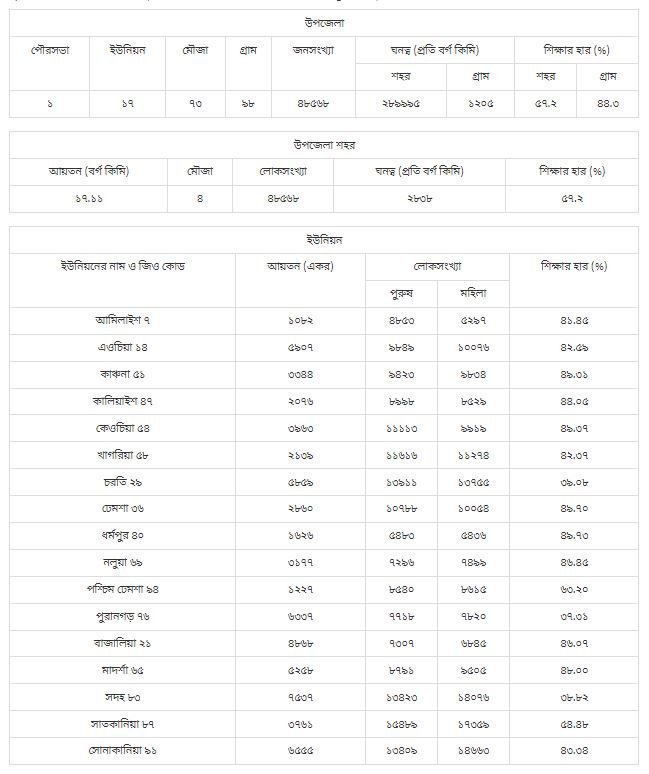
Task: Select the জনসংখ্যা header in upazila table
Action: [x=314, y=49]
